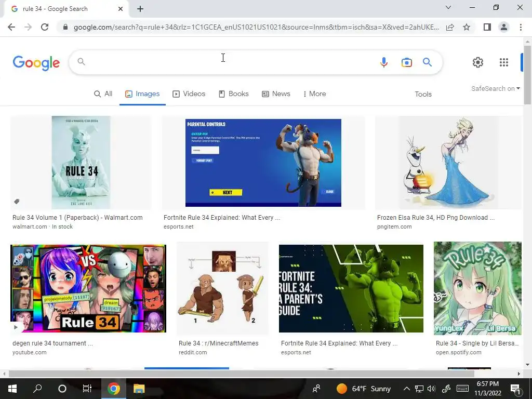Image resolution: width=532 pixels, height=399 pixels.
Task: Click the 'Rule 34 Volume 1 (Paperback) - Walmart.com' link
Action: coord(77,218)
